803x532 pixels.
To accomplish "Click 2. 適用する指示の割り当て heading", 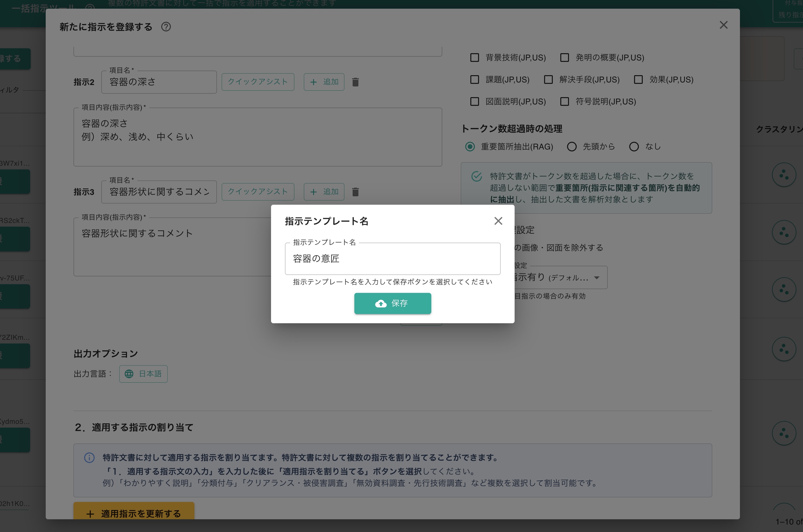I will pyautogui.click(x=134, y=428).
